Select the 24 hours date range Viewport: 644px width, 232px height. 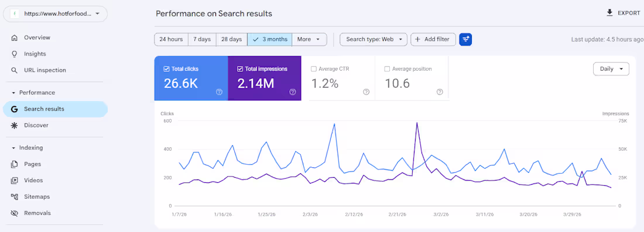(x=172, y=39)
